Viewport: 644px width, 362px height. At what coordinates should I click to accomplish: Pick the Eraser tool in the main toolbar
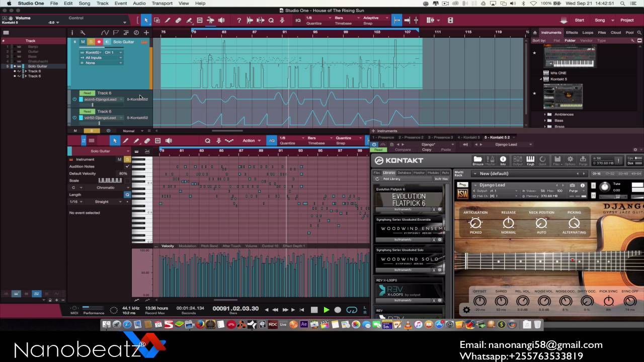[x=178, y=20]
